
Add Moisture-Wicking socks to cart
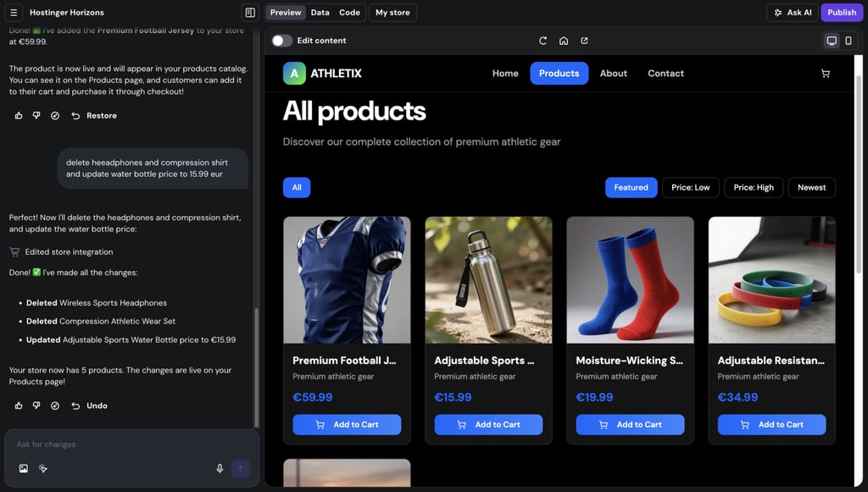pos(630,424)
